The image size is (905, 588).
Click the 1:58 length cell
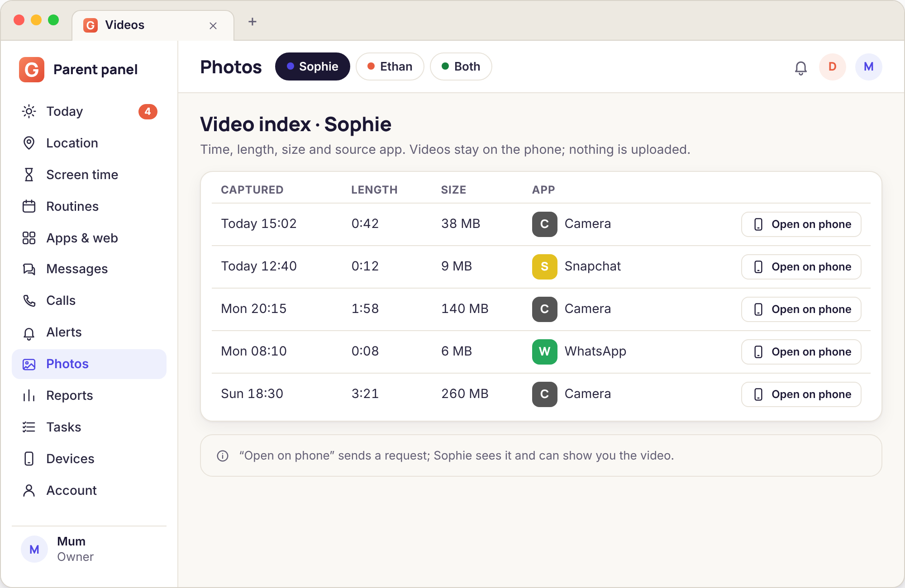pyautogui.click(x=365, y=309)
